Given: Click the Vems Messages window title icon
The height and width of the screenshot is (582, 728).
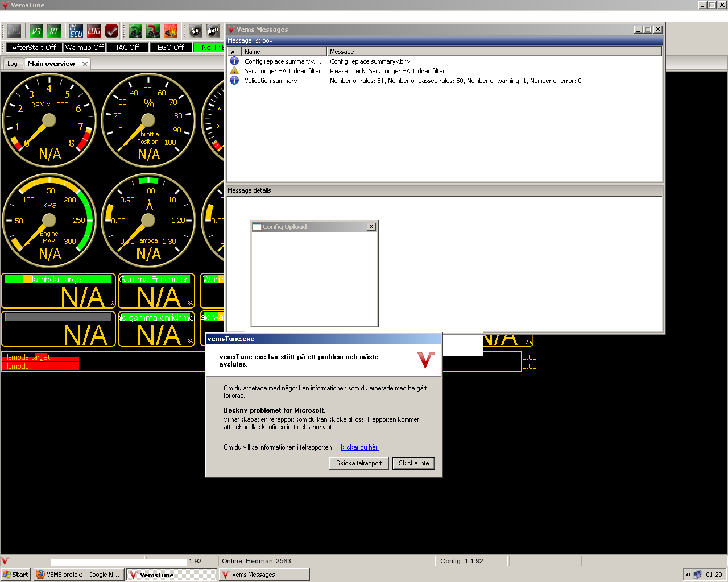Looking at the screenshot, I should coord(231,30).
